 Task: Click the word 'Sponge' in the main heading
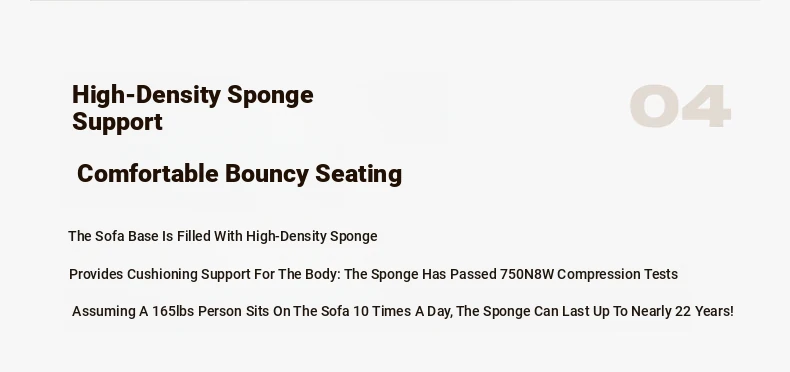click(270, 96)
